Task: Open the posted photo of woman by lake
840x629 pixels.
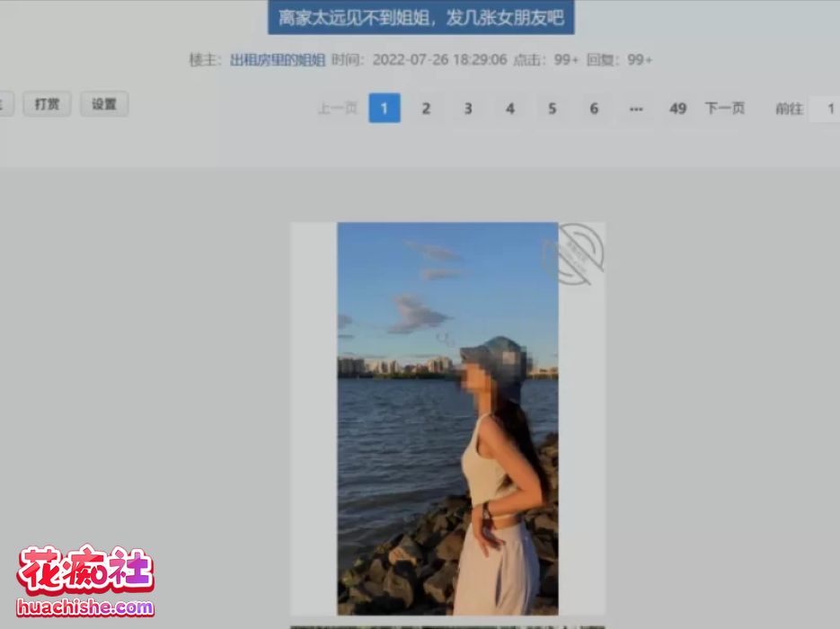Action: [x=448, y=419]
